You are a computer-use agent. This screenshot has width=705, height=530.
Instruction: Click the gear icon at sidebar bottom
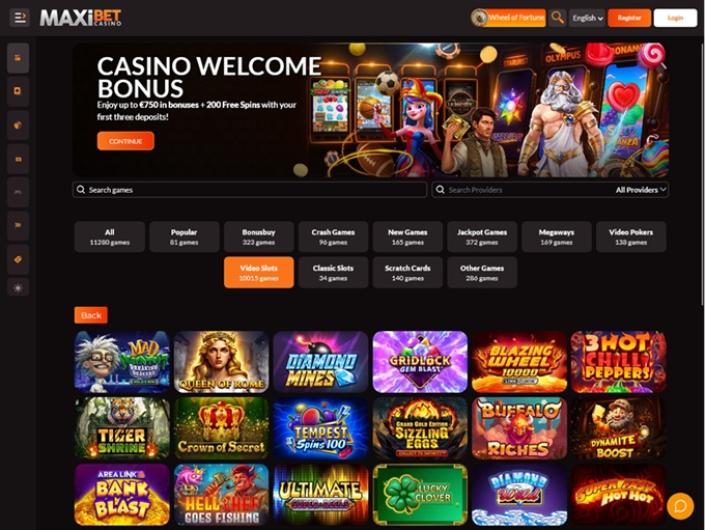[18, 287]
